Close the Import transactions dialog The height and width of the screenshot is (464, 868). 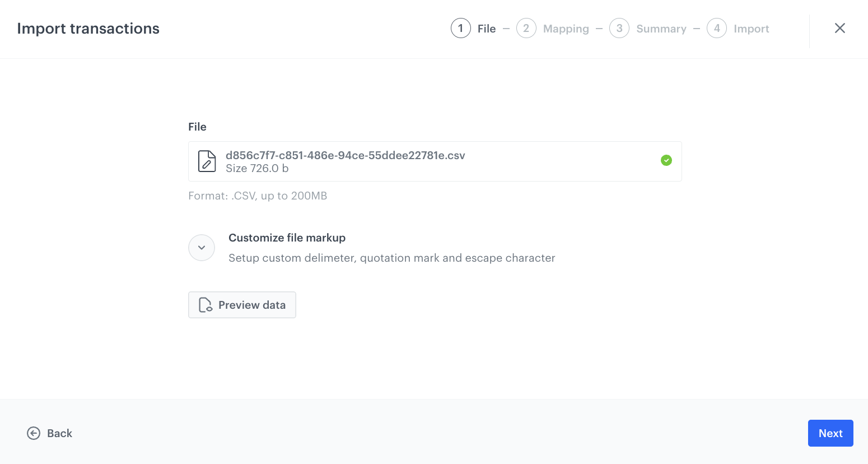click(x=839, y=27)
